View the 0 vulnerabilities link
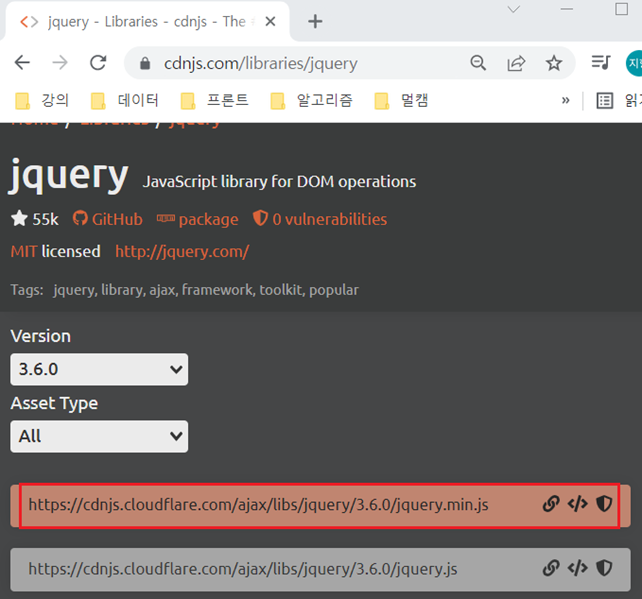This screenshot has width=642, height=599. point(320,219)
